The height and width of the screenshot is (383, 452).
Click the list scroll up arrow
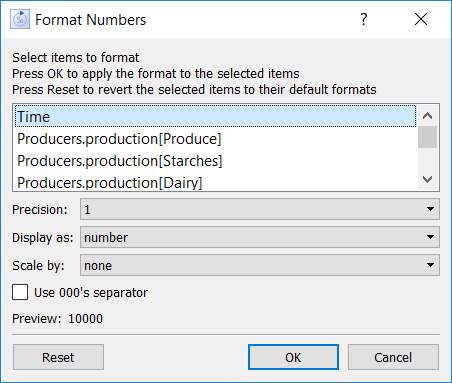(x=427, y=116)
